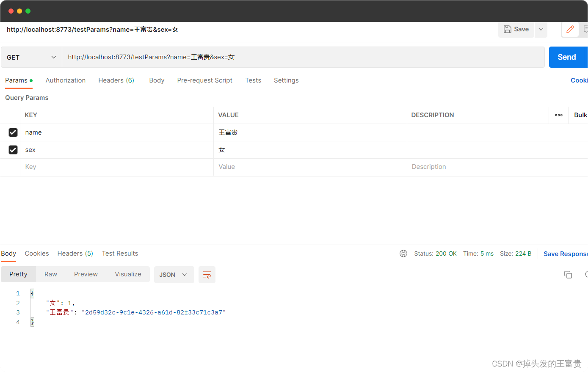The height and width of the screenshot is (372, 588).
Task: Click the DESCRIPTION column header
Action: 433,115
